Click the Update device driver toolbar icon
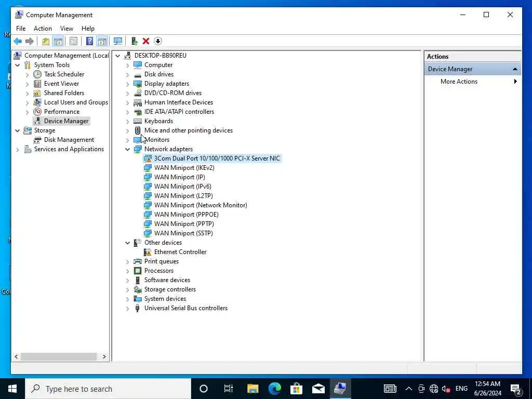Image resolution: width=532 pixels, height=399 pixels. pos(135,42)
